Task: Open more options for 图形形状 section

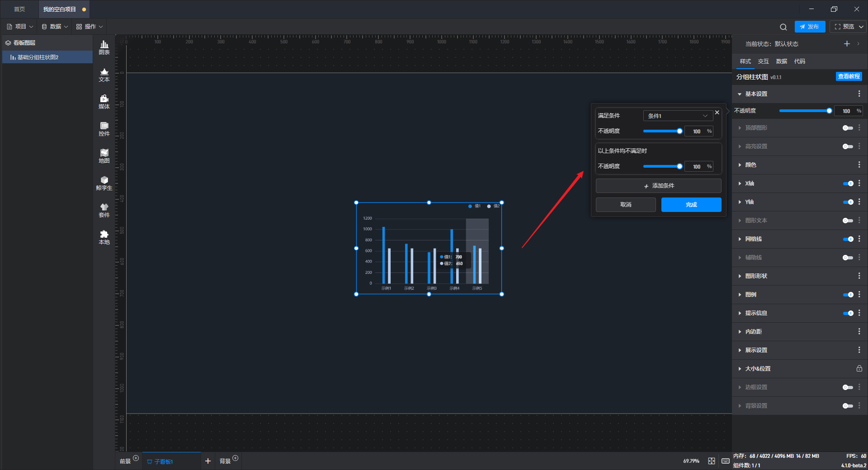Action: click(x=859, y=276)
